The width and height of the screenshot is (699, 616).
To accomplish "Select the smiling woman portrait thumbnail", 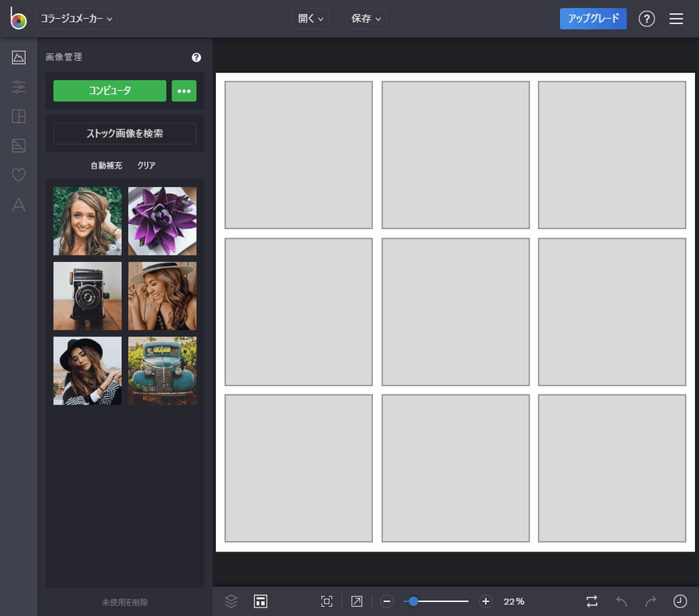I will click(x=87, y=221).
